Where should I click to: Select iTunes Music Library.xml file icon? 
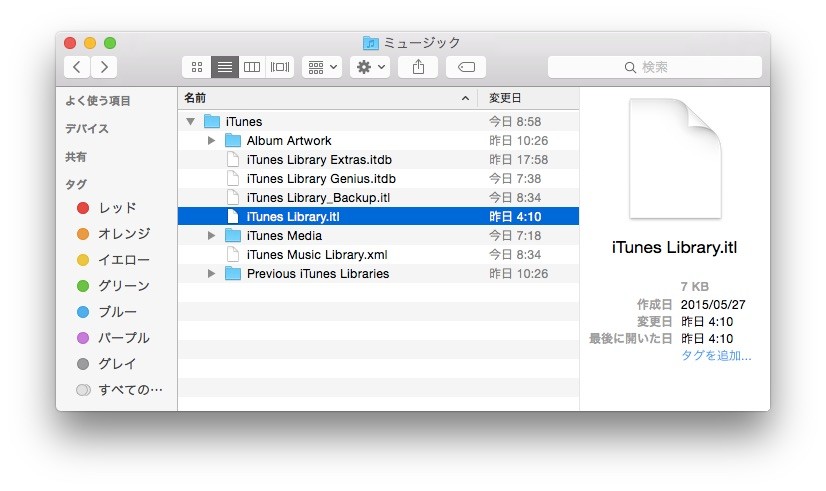click(x=233, y=254)
